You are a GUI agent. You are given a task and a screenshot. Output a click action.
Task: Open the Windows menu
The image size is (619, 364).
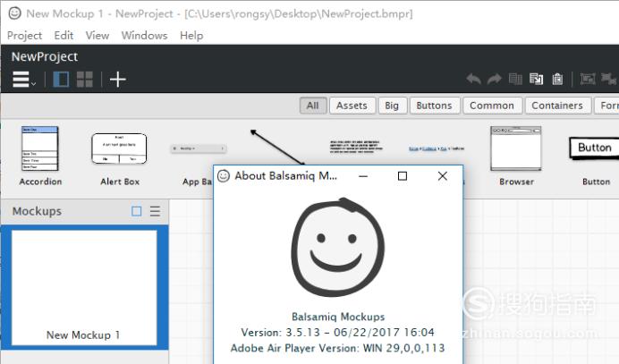[145, 36]
